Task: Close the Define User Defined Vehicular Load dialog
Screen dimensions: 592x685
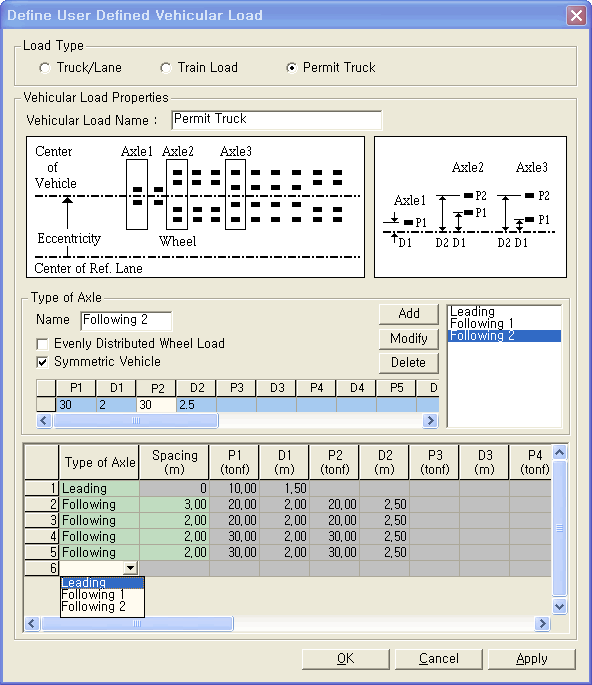Action: (x=576, y=16)
